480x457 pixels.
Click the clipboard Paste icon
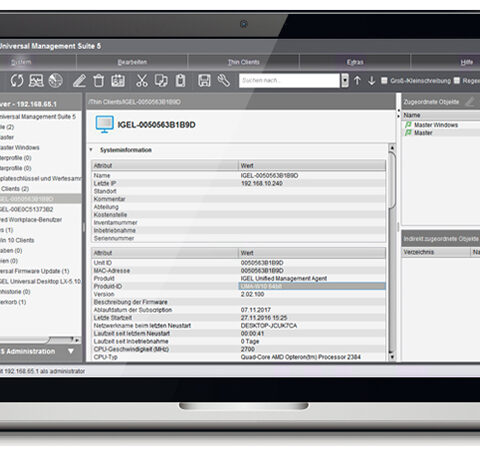coord(180,81)
